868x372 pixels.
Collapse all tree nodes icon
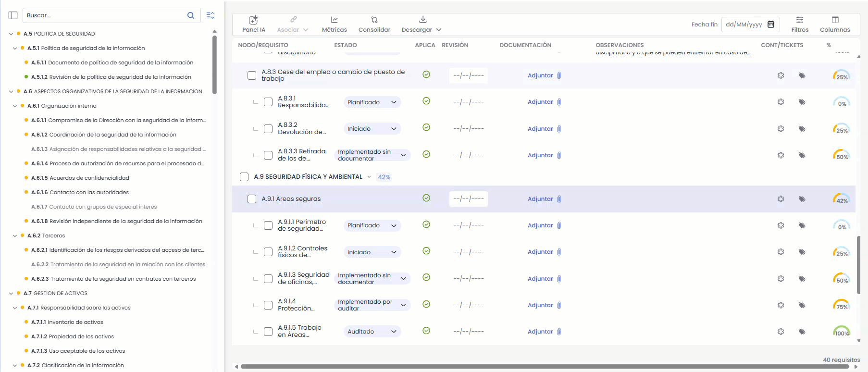tap(211, 15)
